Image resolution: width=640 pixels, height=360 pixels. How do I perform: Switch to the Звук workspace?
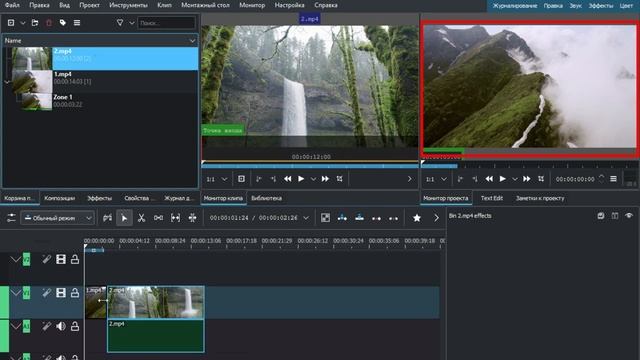point(576,6)
